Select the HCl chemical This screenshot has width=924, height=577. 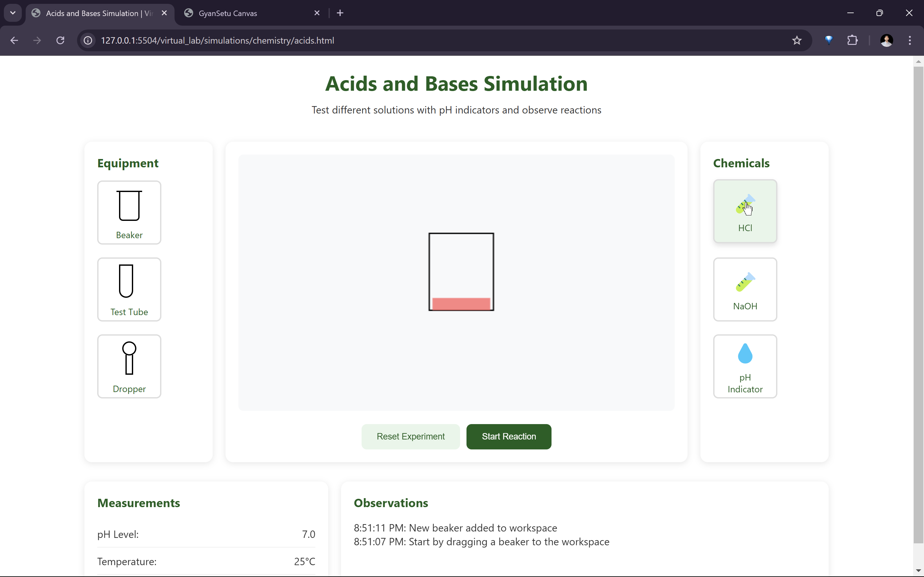[745, 211]
